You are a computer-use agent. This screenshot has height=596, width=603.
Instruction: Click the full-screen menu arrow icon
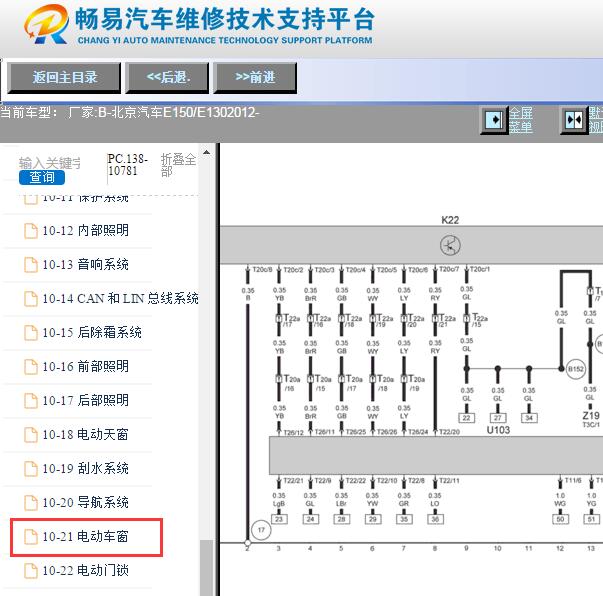(495, 120)
